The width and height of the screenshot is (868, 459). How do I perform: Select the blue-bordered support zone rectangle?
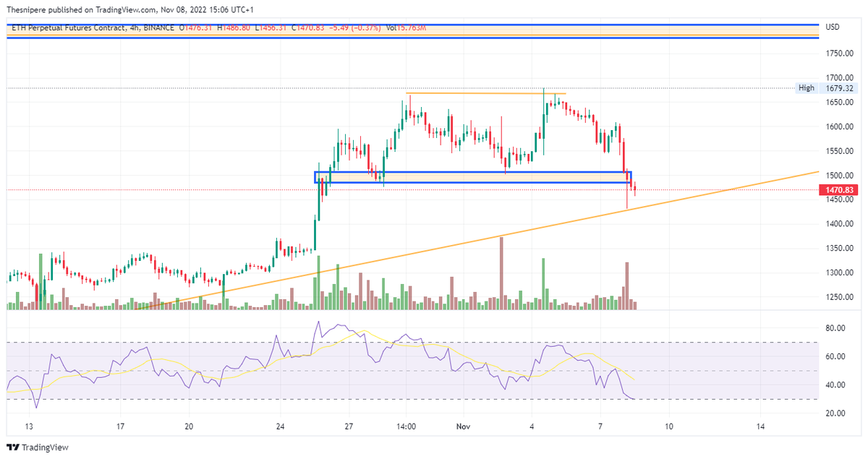(x=473, y=177)
